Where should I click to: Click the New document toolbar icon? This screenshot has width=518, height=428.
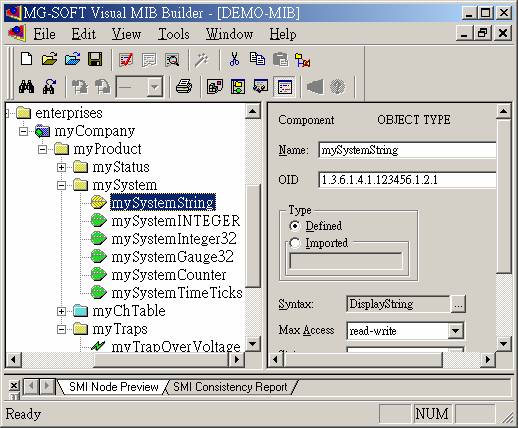tap(27, 59)
